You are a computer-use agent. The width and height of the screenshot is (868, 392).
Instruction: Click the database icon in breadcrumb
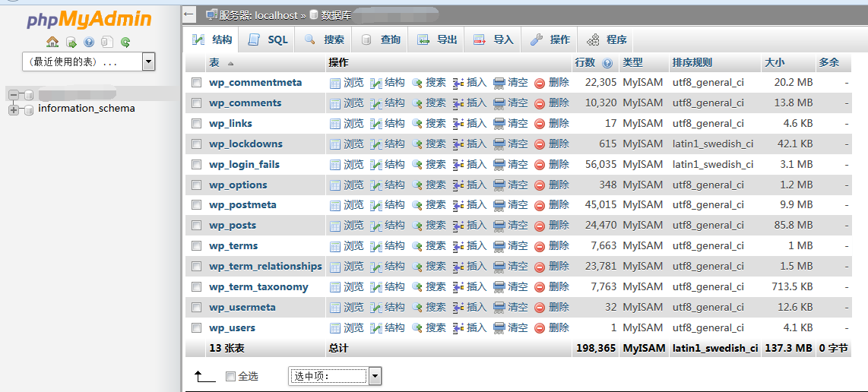coord(313,15)
